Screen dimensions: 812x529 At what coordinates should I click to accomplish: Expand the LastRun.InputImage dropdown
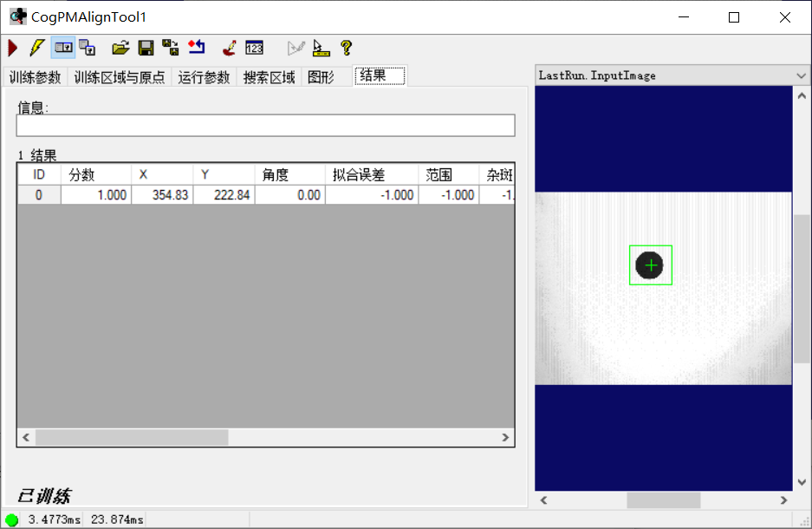click(x=801, y=75)
